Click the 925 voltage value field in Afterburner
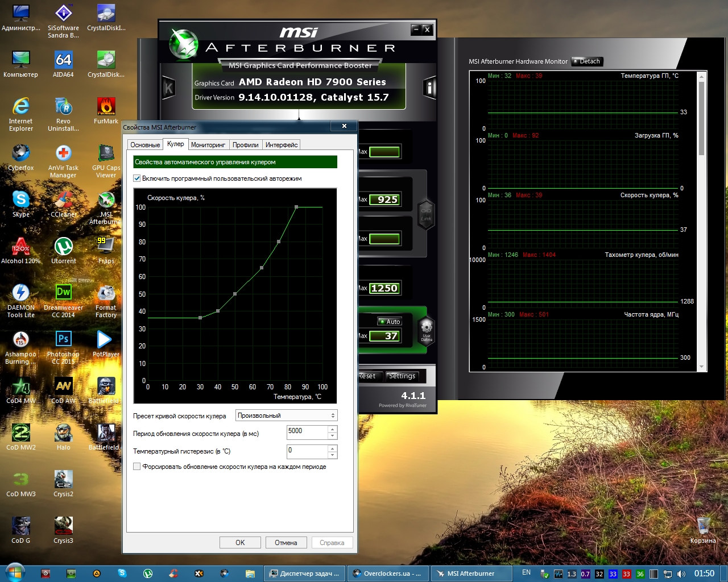The image size is (728, 582). click(x=385, y=199)
